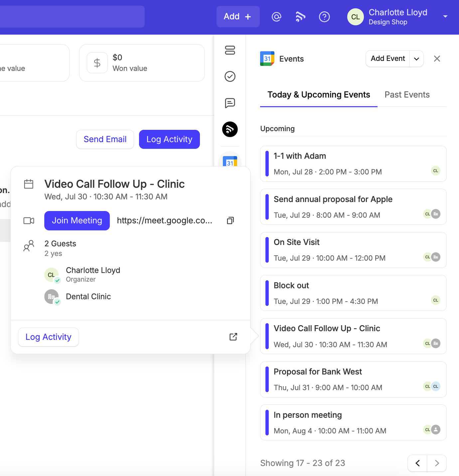
Task: Click Log Activity in event popup
Action: (x=49, y=337)
